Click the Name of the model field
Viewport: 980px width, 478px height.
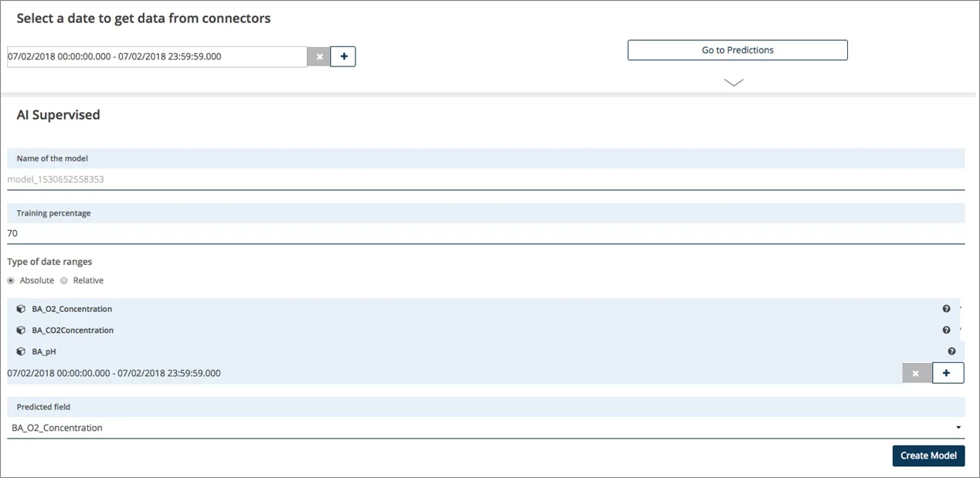(485, 179)
